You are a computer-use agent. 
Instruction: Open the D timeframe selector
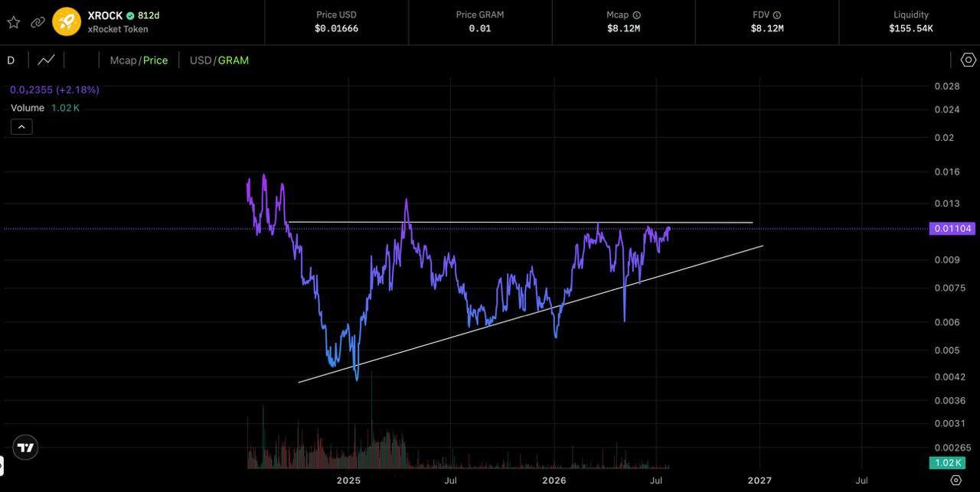tap(11, 60)
